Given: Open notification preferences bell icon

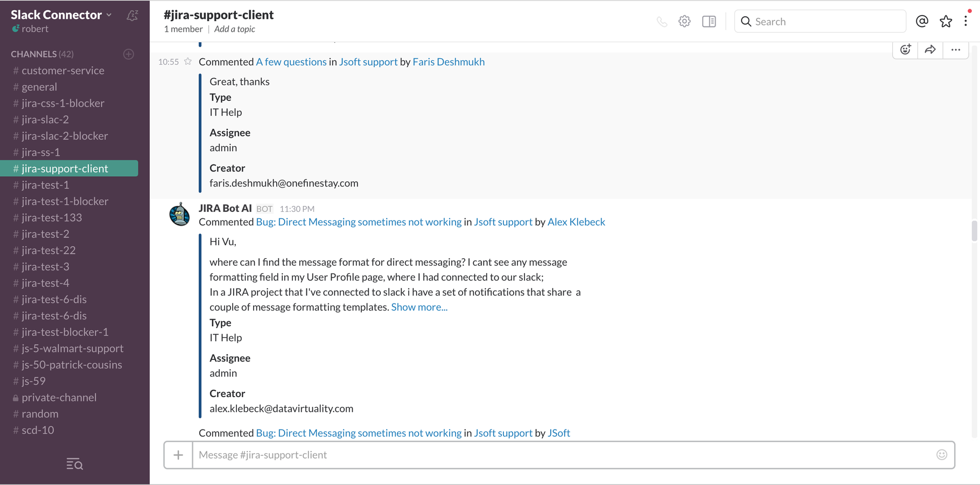Looking at the screenshot, I should (132, 15).
